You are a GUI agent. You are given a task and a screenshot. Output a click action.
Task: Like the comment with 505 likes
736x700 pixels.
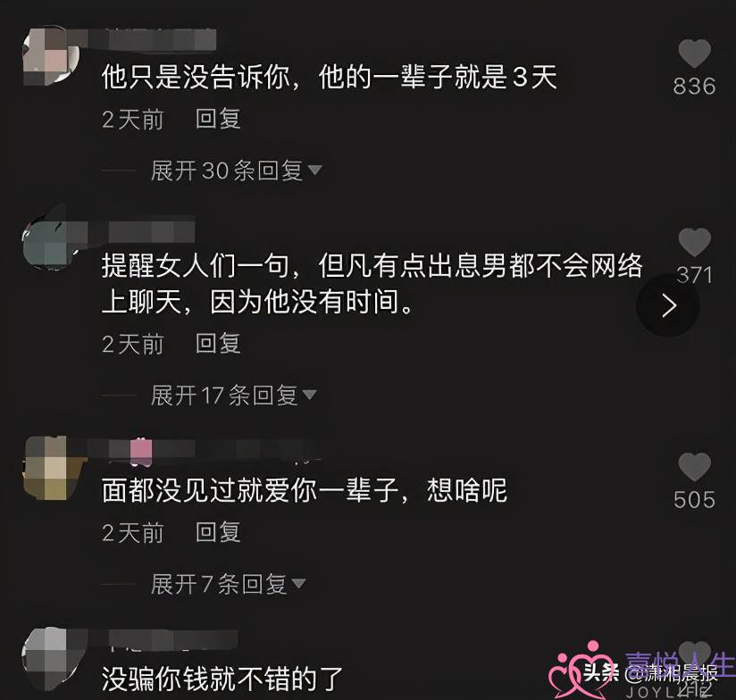(694, 467)
